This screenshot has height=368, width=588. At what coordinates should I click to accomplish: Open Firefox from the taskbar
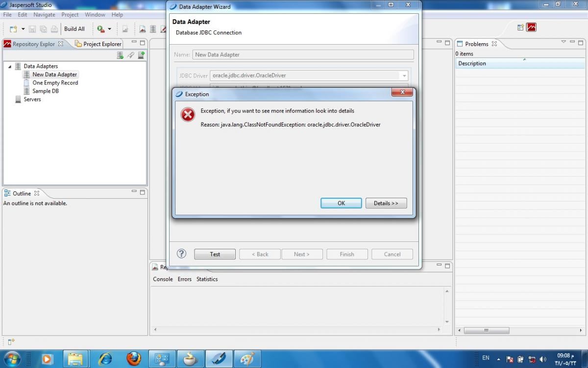point(133,359)
